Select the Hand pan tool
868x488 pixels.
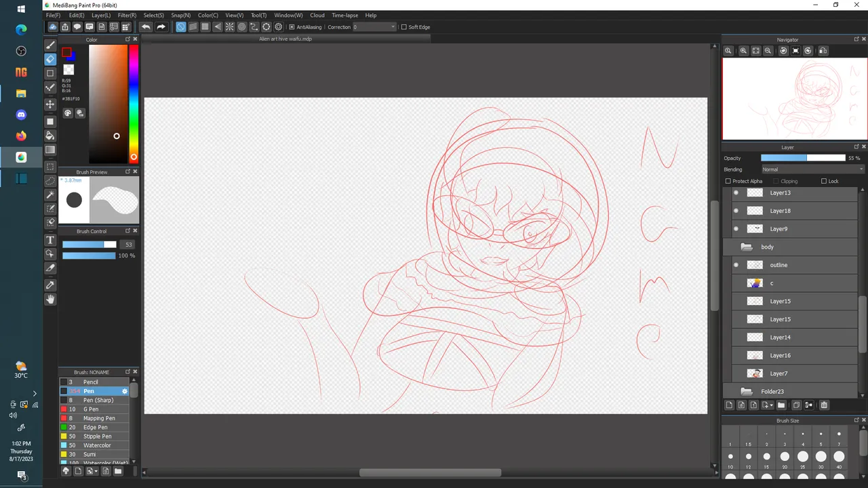click(x=50, y=299)
